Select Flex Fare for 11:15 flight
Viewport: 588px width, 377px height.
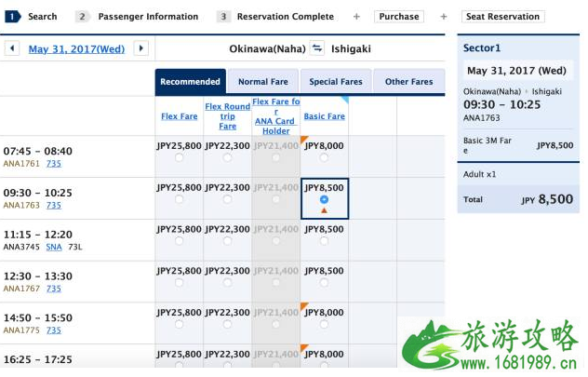pos(180,241)
